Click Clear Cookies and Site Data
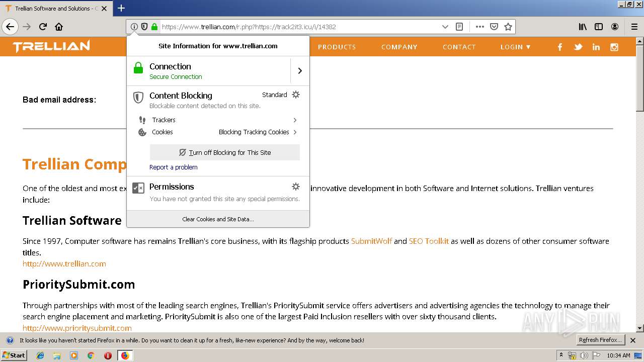This screenshot has height=362, width=644. [x=218, y=219]
